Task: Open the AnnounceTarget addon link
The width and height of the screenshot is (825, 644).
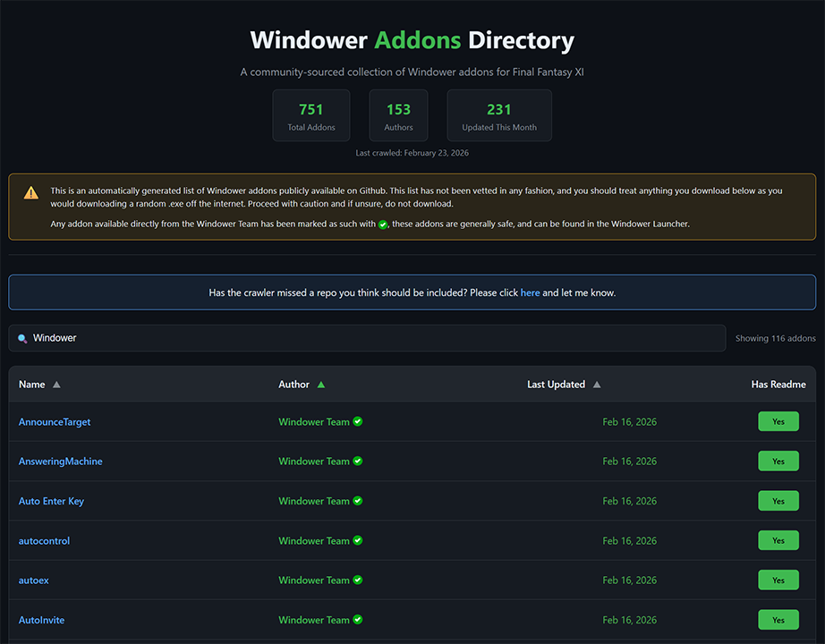Action: [x=55, y=422]
